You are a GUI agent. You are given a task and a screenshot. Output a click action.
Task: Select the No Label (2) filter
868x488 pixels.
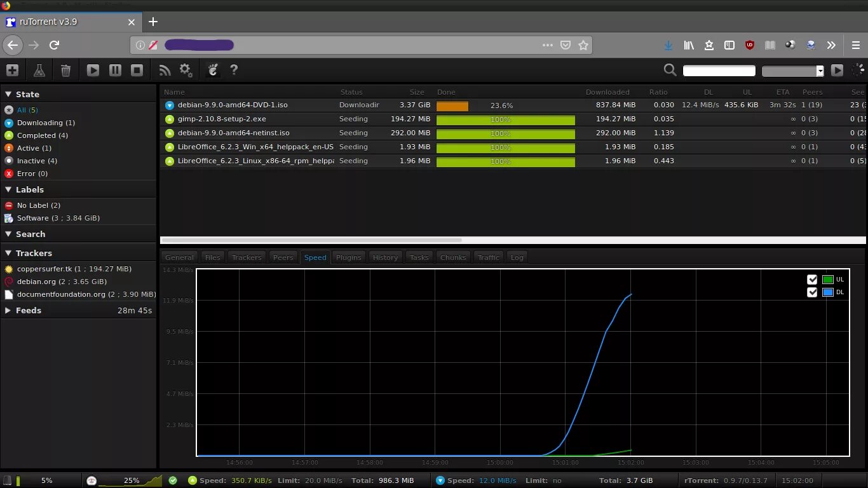(78, 205)
